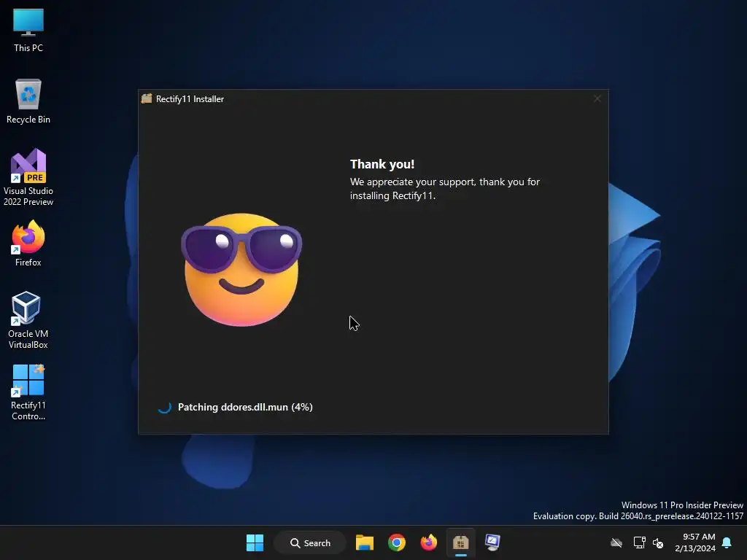
Task: Open Firefox from the taskbar
Action: (429, 542)
